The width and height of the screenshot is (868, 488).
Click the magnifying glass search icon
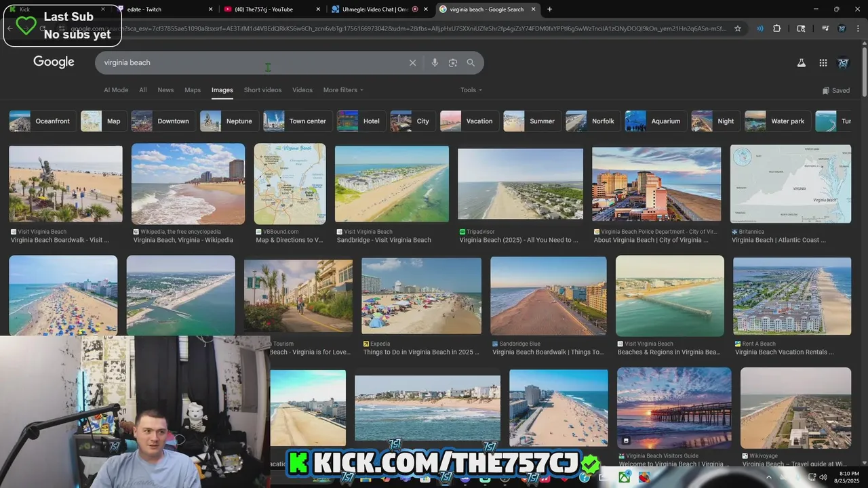point(471,63)
